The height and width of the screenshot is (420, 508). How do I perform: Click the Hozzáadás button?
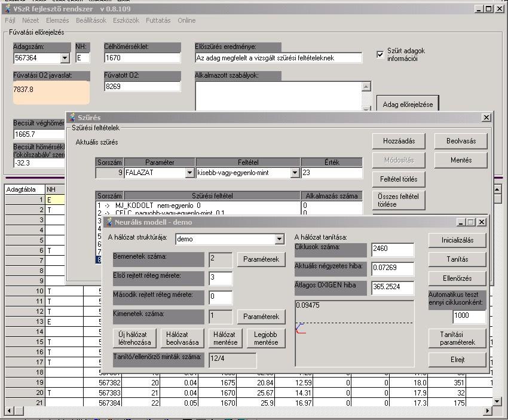tap(399, 141)
